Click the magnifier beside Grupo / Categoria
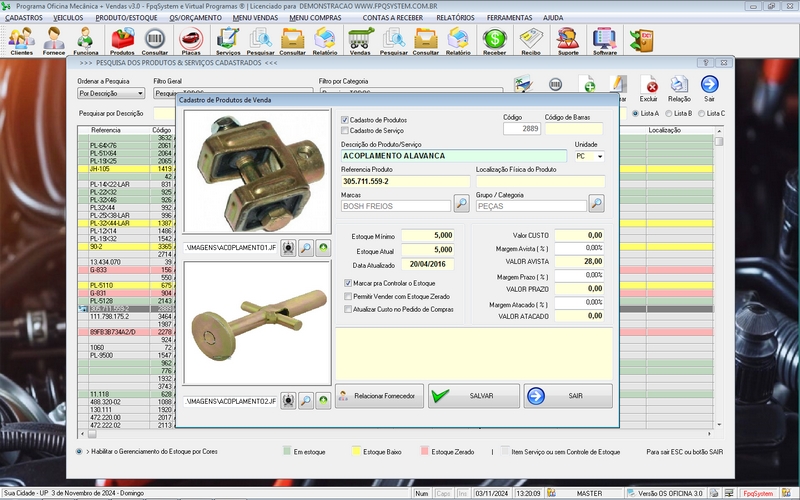The width and height of the screenshot is (800, 500). click(596, 204)
